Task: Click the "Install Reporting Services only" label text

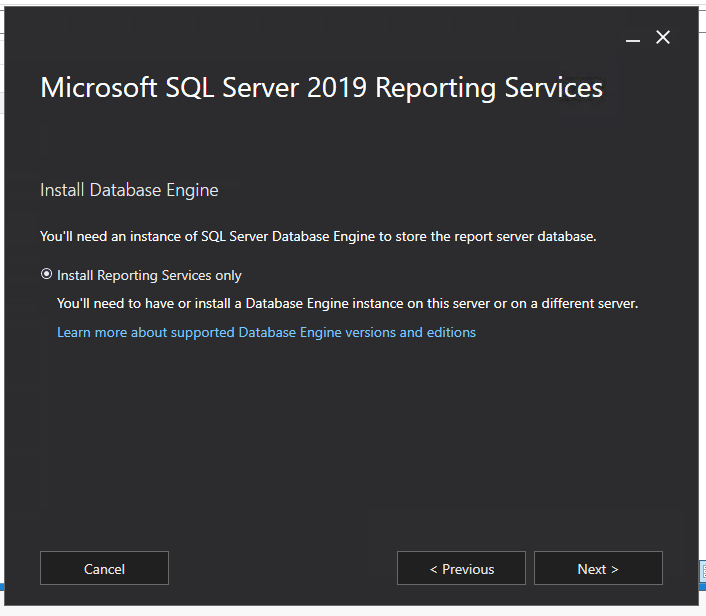Action: click(149, 275)
